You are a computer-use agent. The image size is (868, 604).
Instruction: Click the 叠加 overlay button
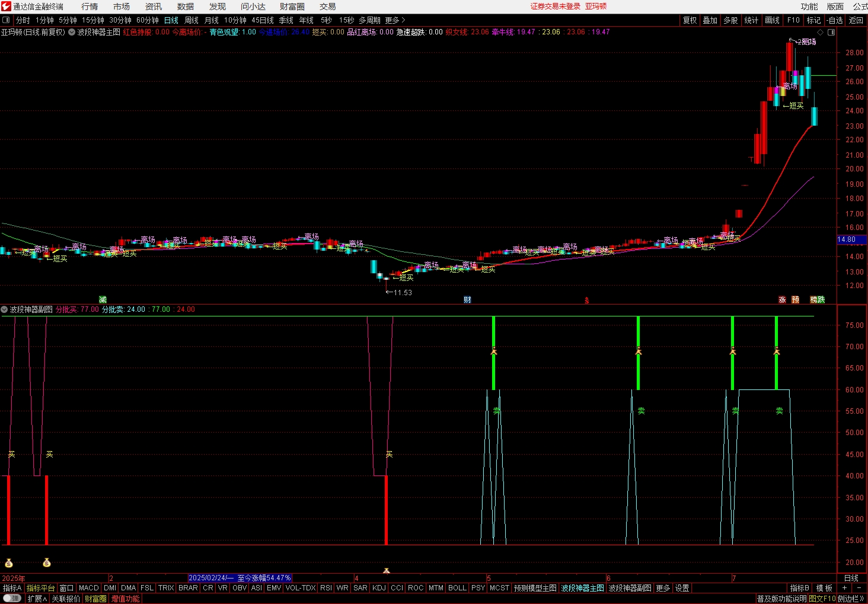point(710,20)
